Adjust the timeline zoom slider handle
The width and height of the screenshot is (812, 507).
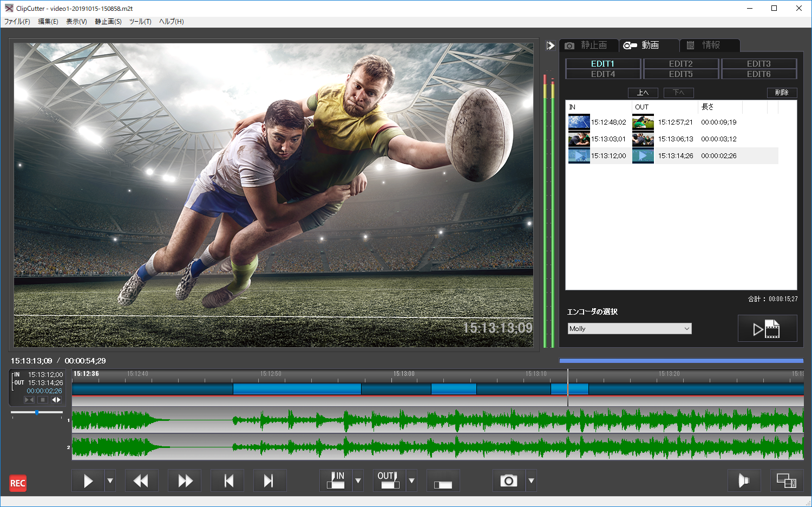pyautogui.click(x=37, y=413)
